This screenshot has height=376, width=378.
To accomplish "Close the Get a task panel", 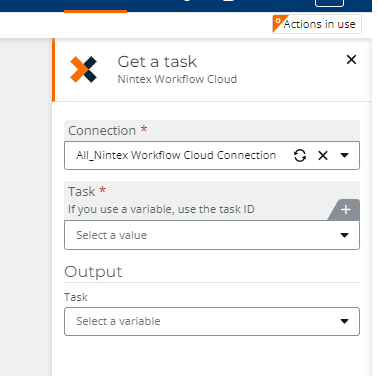I will click(x=351, y=60).
